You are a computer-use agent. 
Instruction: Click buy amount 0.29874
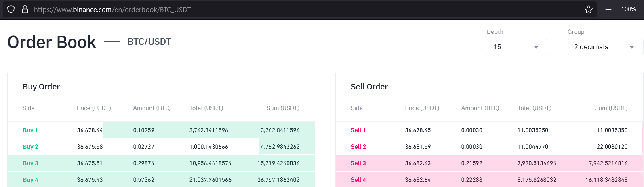point(143,163)
